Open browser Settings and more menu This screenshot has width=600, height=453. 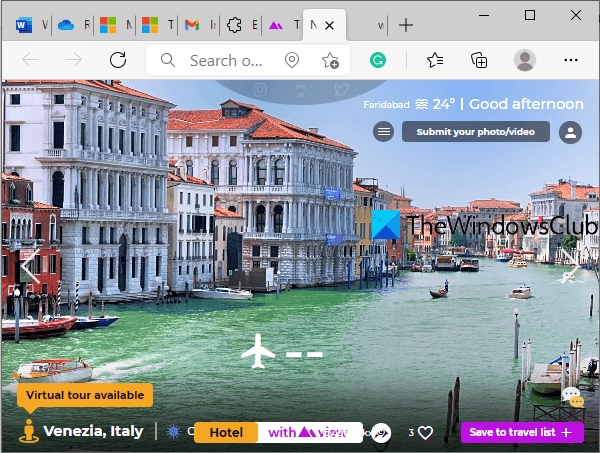pos(571,60)
